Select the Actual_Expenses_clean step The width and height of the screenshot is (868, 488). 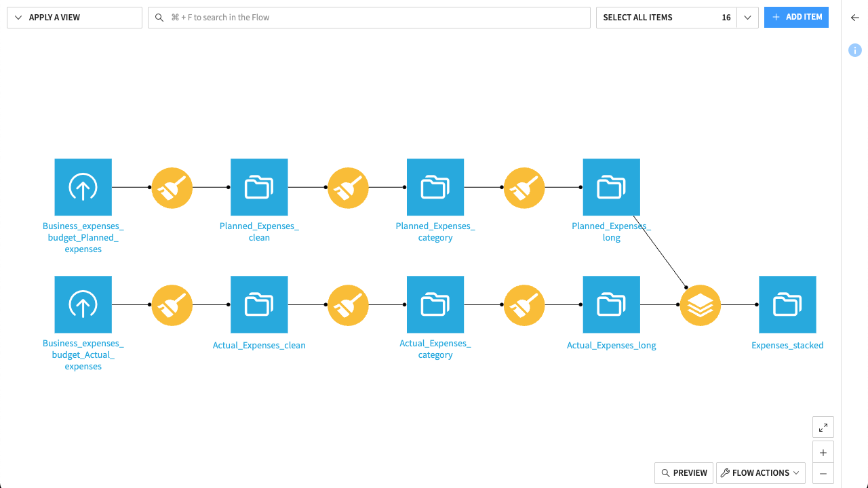tap(259, 304)
